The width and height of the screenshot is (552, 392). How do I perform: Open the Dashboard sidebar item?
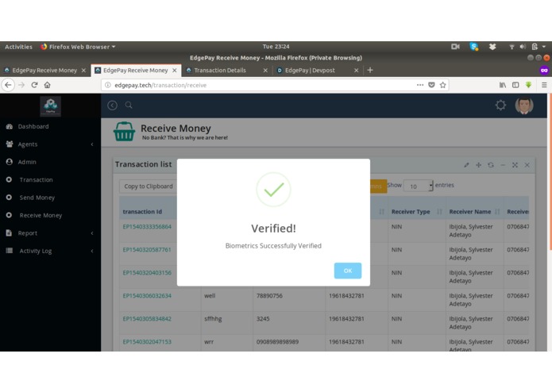(33, 126)
